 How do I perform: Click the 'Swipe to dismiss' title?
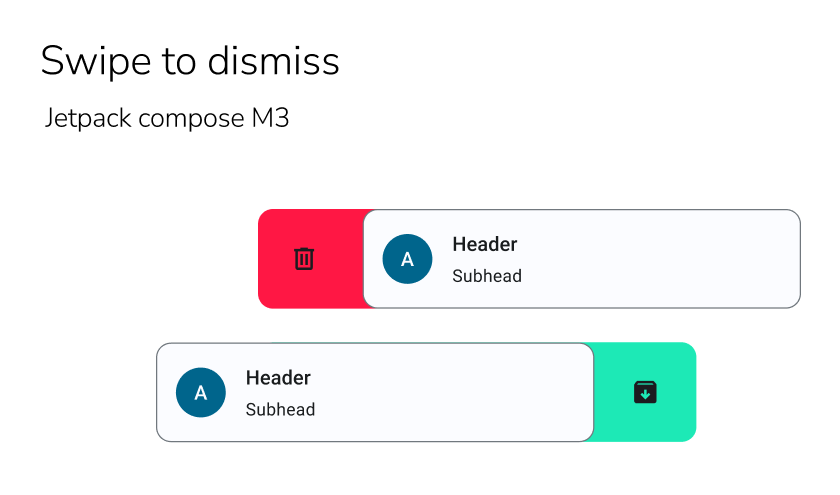(x=190, y=62)
